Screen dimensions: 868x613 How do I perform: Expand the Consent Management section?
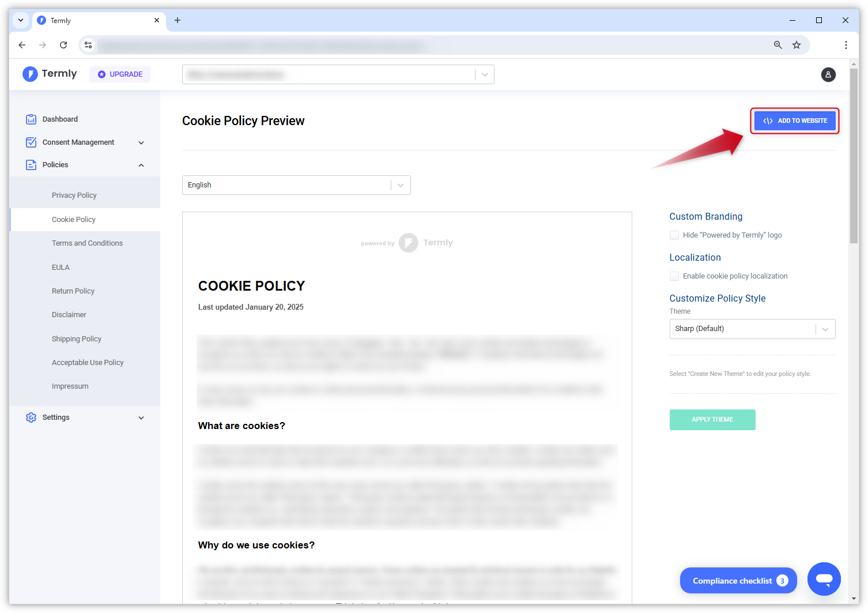click(x=141, y=142)
